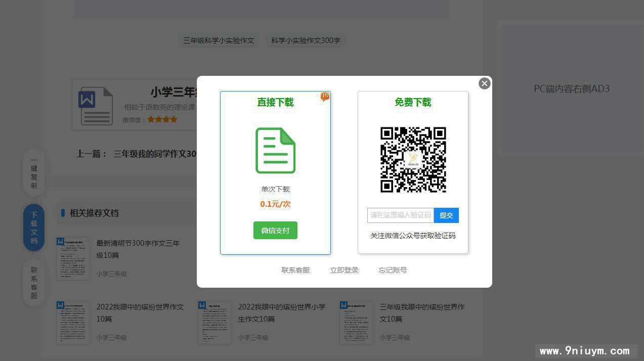Click the 热 flame badge on direct download panel
The width and height of the screenshot is (644, 361).
pyautogui.click(x=324, y=97)
